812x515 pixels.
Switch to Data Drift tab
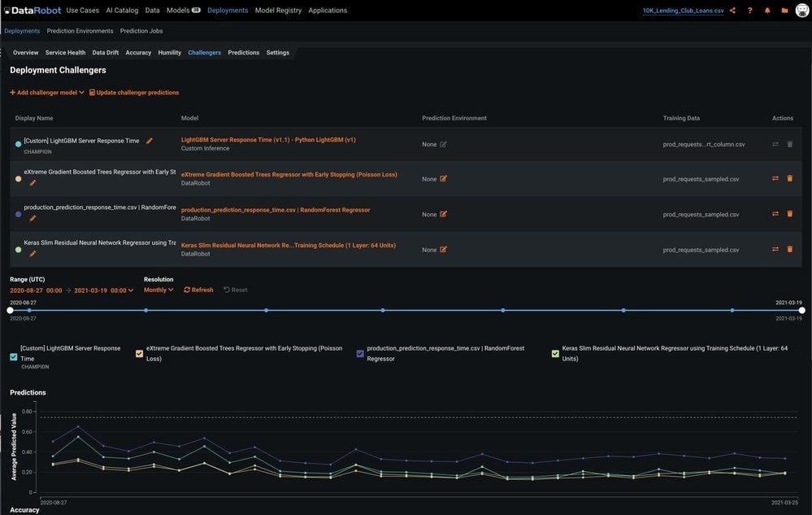tap(105, 53)
